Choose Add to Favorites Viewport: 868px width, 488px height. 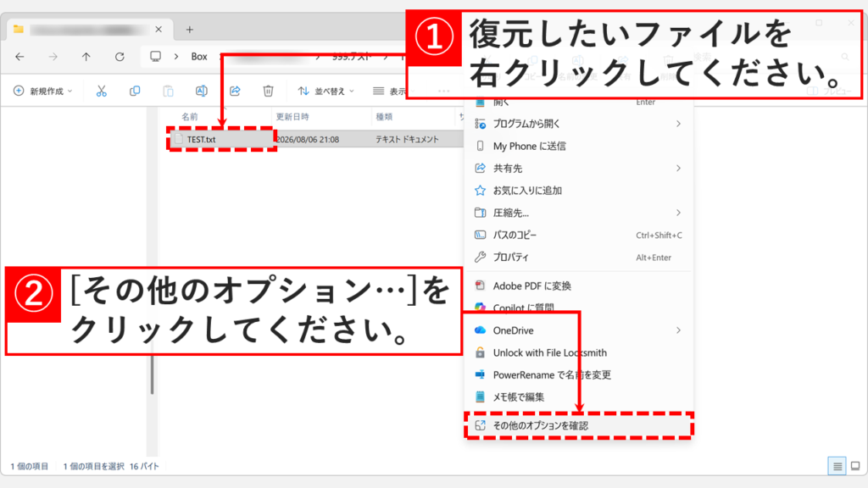pyautogui.click(x=578, y=191)
